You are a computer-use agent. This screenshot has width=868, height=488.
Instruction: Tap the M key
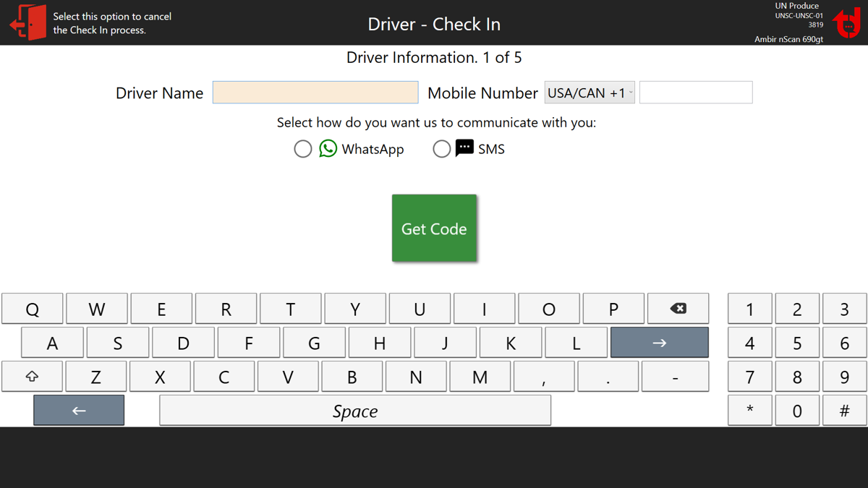pos(480,377)
